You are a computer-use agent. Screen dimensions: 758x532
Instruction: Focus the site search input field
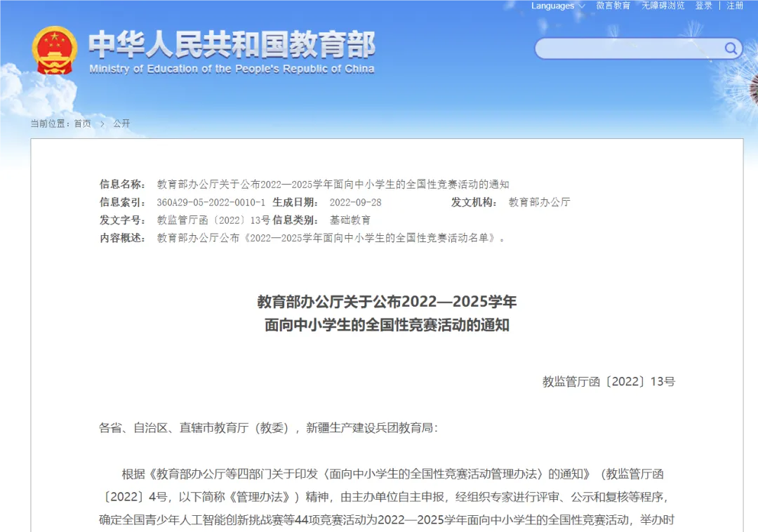click(x=628, y=48)
